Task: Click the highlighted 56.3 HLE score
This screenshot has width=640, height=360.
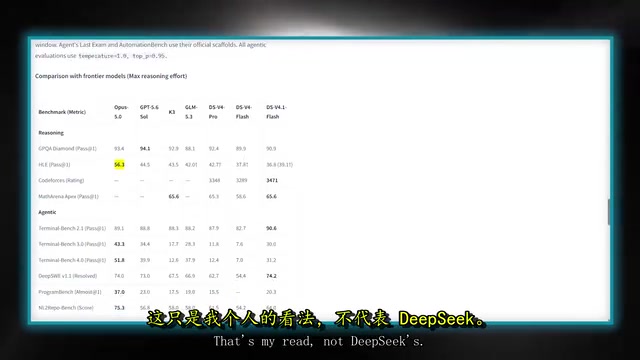Action: click(119, 164)
